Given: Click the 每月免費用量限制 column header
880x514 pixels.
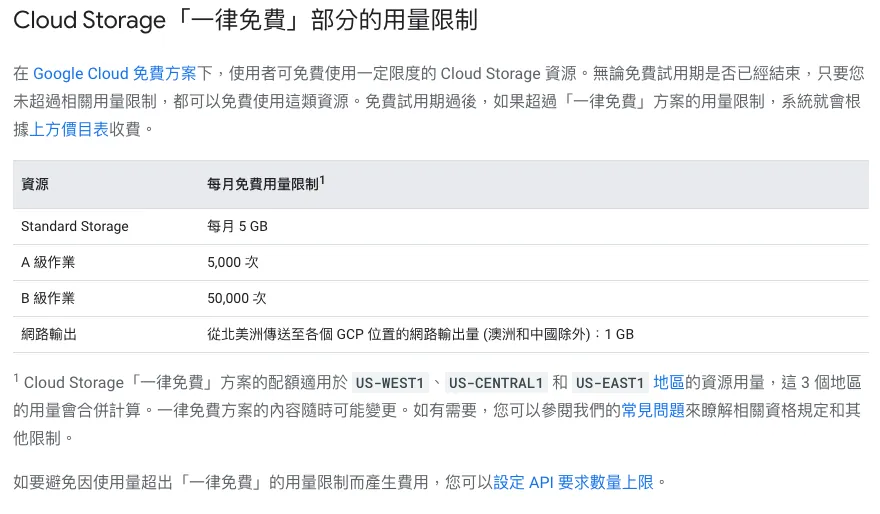Looking at the screenshot, I should point(262,184).
